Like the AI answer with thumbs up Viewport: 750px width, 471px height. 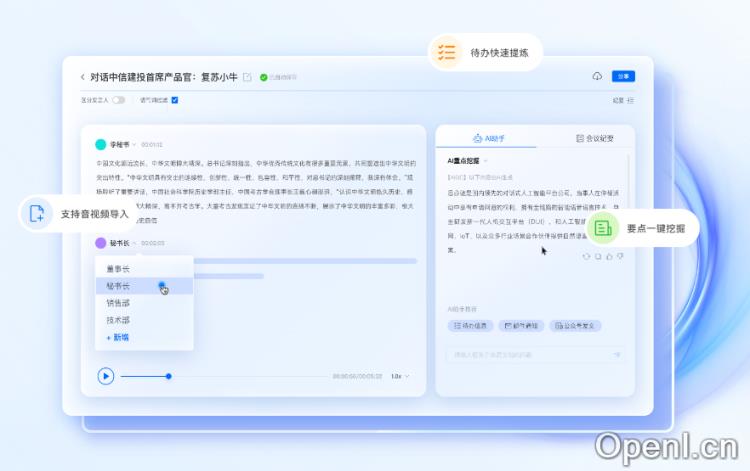click(x=609, y=257)
